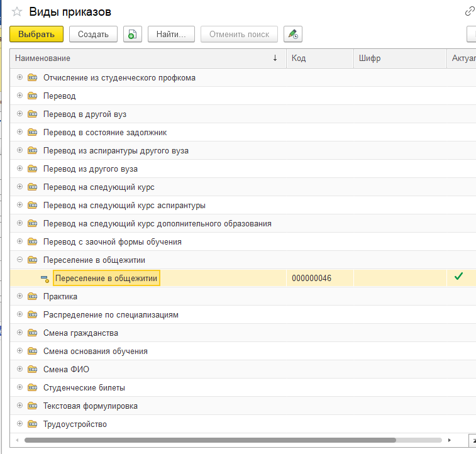
Task: Select the Смена гражданства row
Action: [x=243, y=333]
